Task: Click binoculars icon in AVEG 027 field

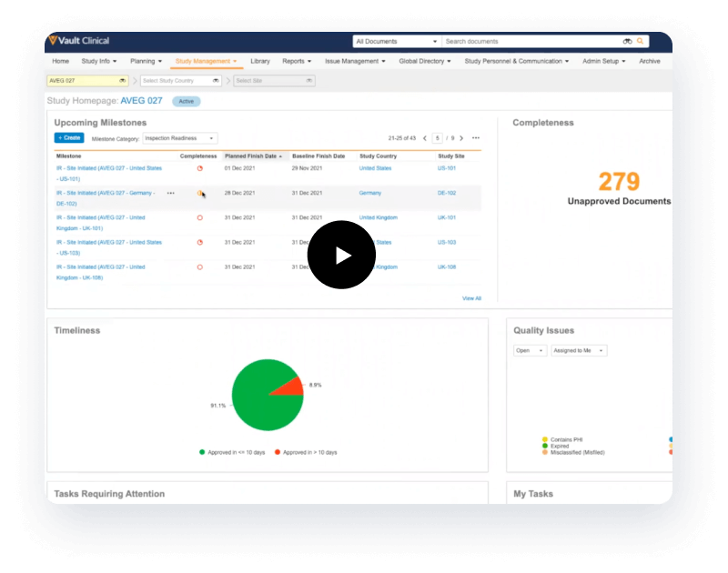Action: point(120,81)
